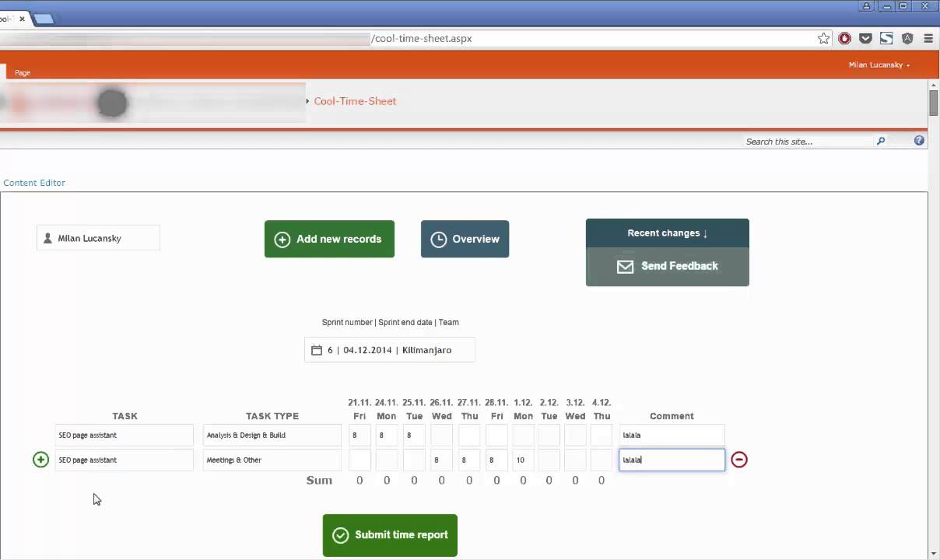Expand Recent changes panel
Screen dimensions: 940x560
(x=668, y=233)
